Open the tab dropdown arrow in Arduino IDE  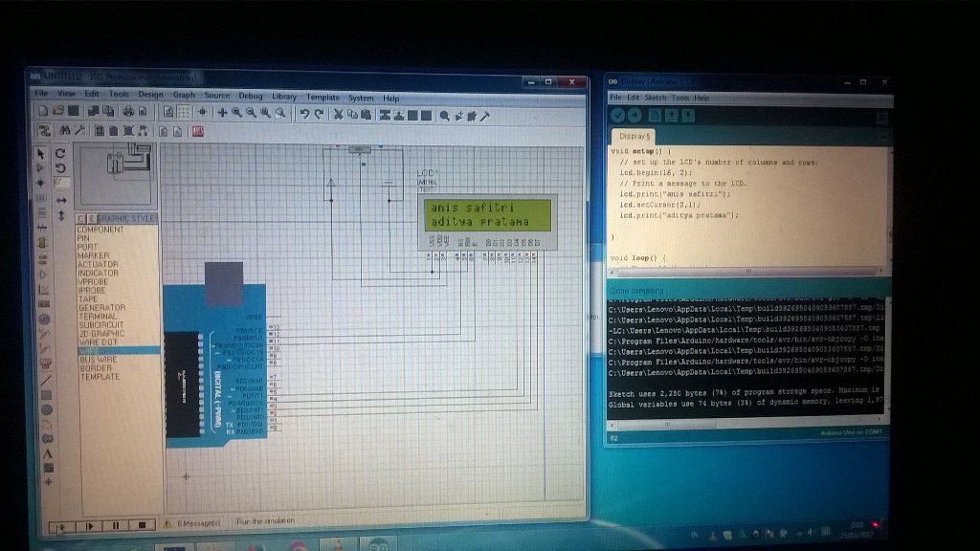[883, 136]
